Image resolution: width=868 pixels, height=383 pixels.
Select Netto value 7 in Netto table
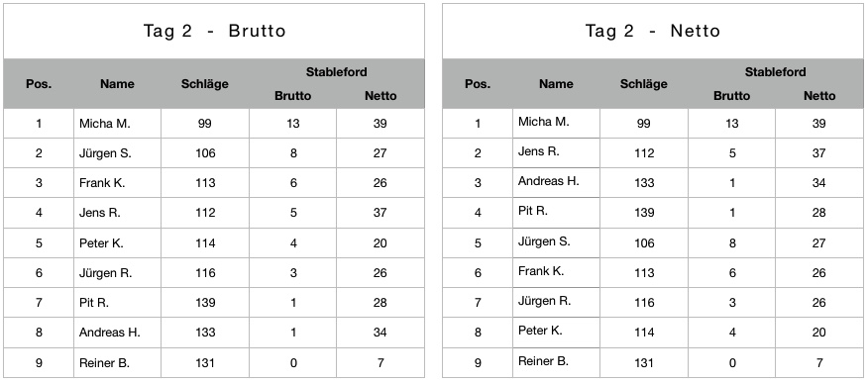point(818,363)
